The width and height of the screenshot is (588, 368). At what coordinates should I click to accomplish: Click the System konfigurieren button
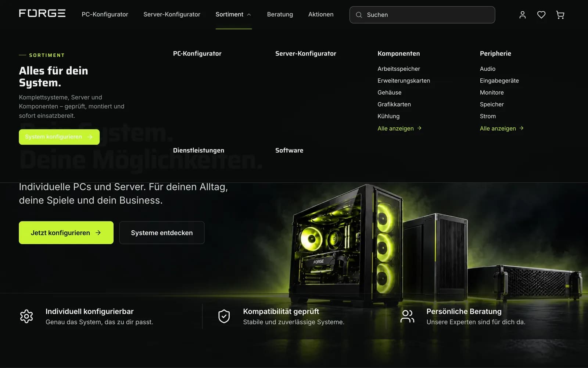pos(59,137)
